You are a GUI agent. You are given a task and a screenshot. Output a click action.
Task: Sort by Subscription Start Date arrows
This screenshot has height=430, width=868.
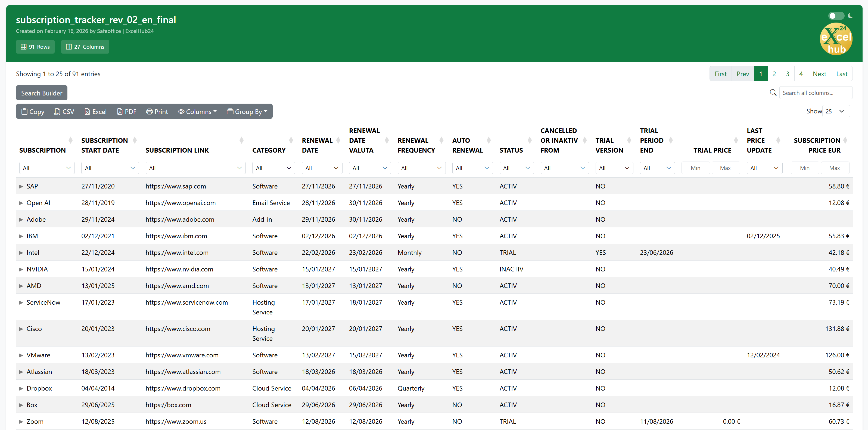135,140
